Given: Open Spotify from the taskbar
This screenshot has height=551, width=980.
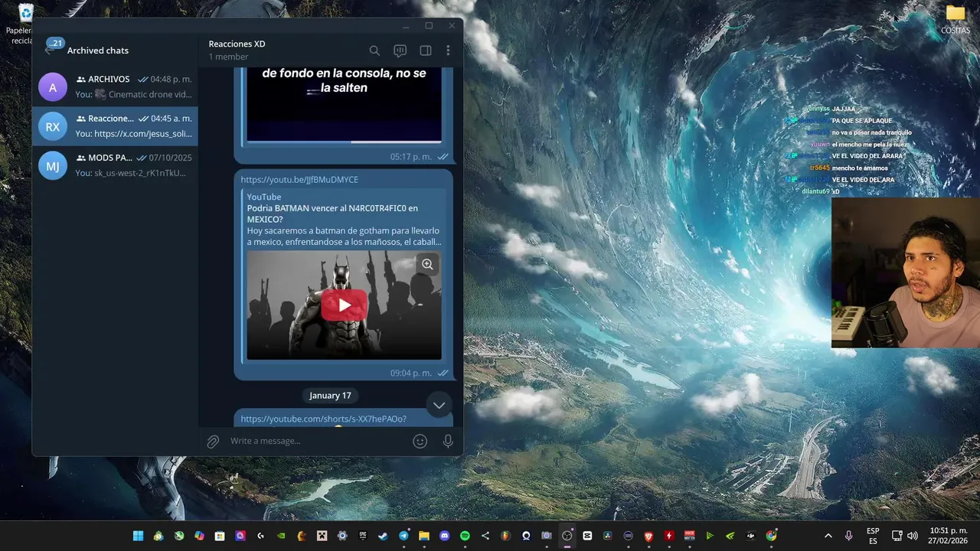Looking at the screenshot, I should click(x=465, y=536).
